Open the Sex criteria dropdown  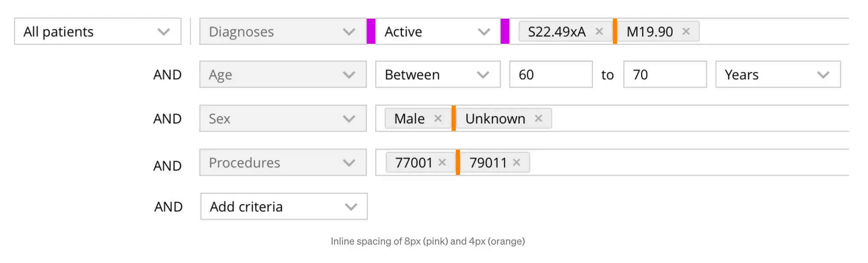click(283, 119)
